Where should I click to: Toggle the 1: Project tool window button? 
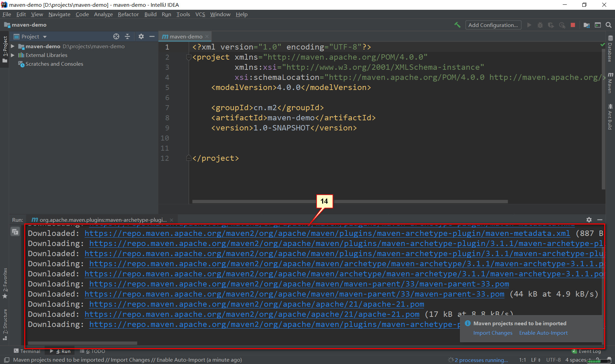(x=5, y=49)
